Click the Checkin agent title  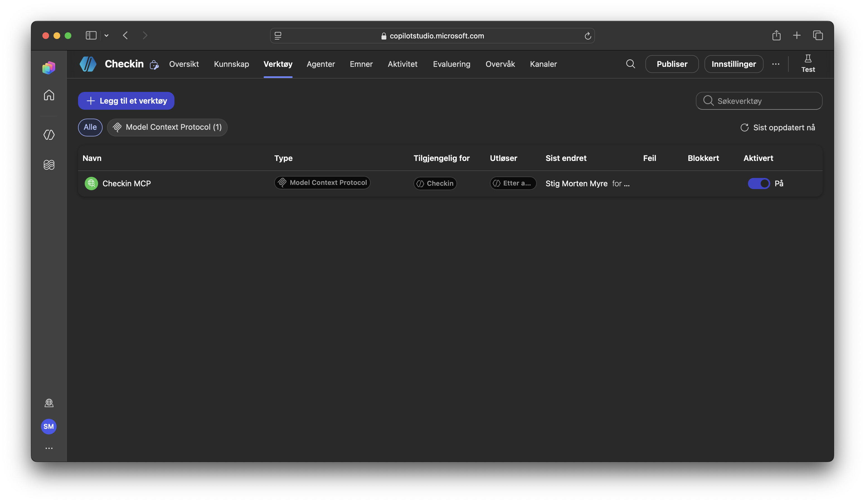124,64
